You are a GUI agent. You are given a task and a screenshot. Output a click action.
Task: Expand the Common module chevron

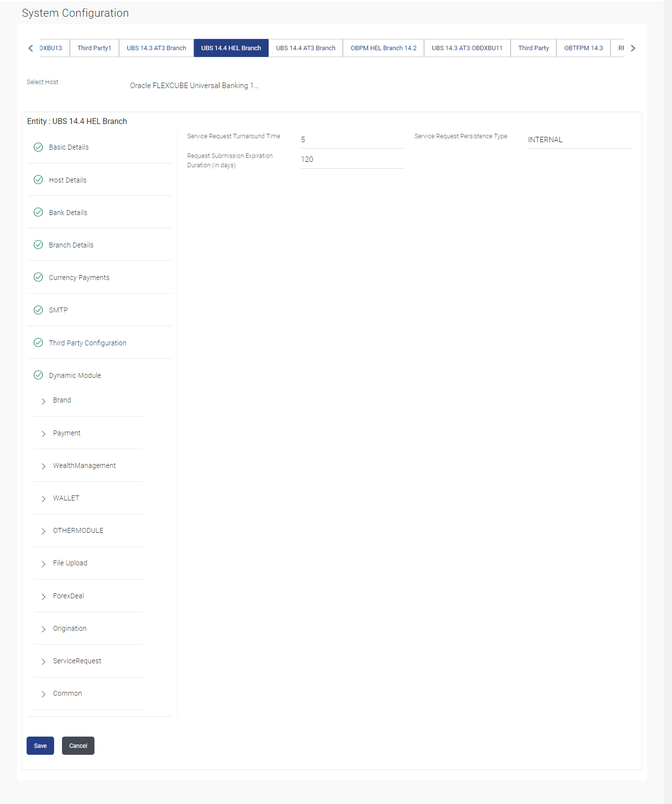click(x=43, y=694)
